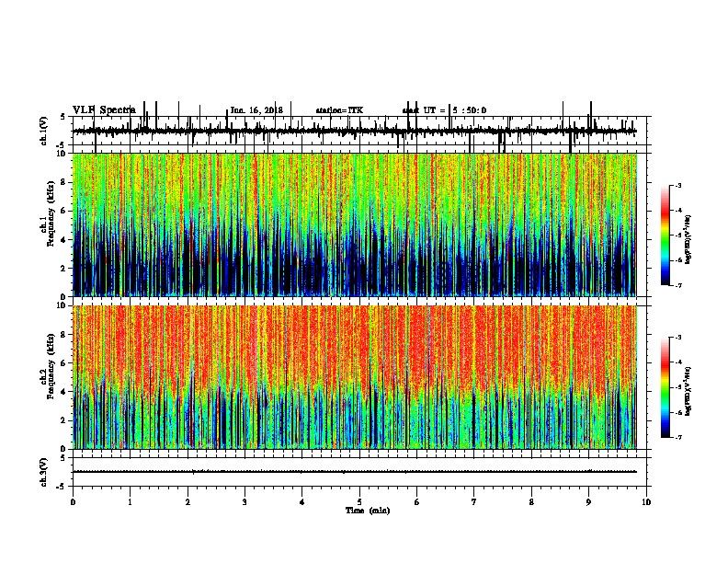Click the "VLF Spectra" plot title
728x563 pixels.
pos(104,110)
